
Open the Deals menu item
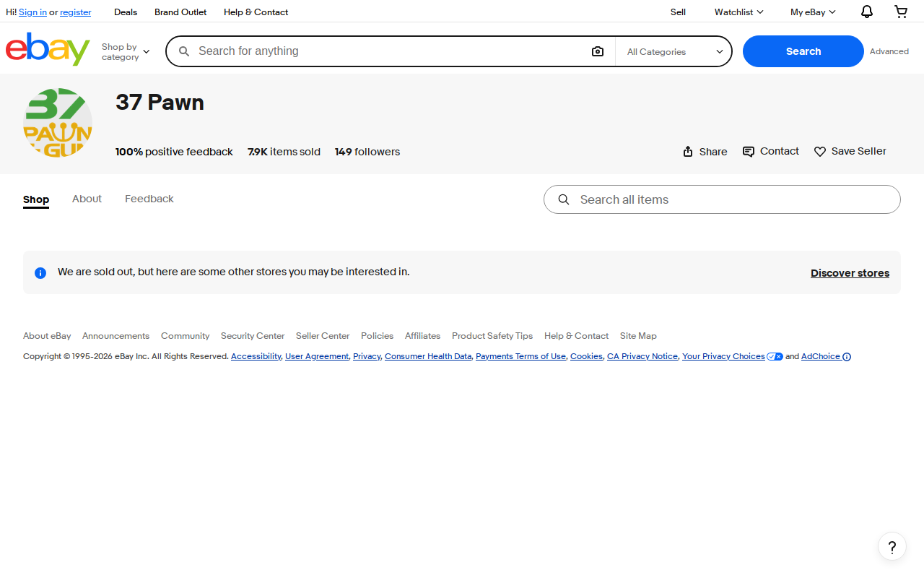pos(126,12)
